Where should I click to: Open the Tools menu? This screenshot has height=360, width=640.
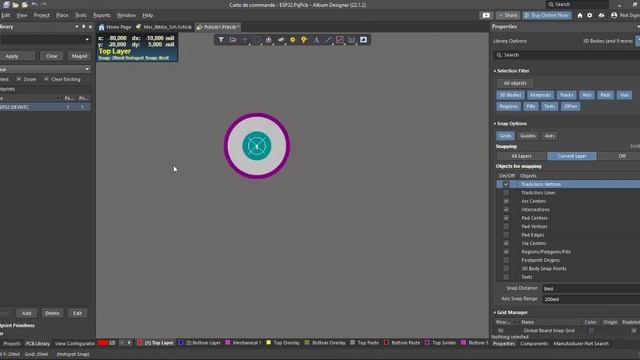(80, 15)
